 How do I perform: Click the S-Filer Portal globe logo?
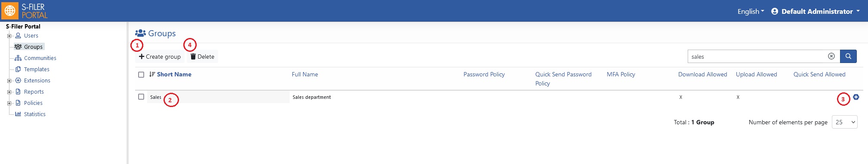pos(10,11)
